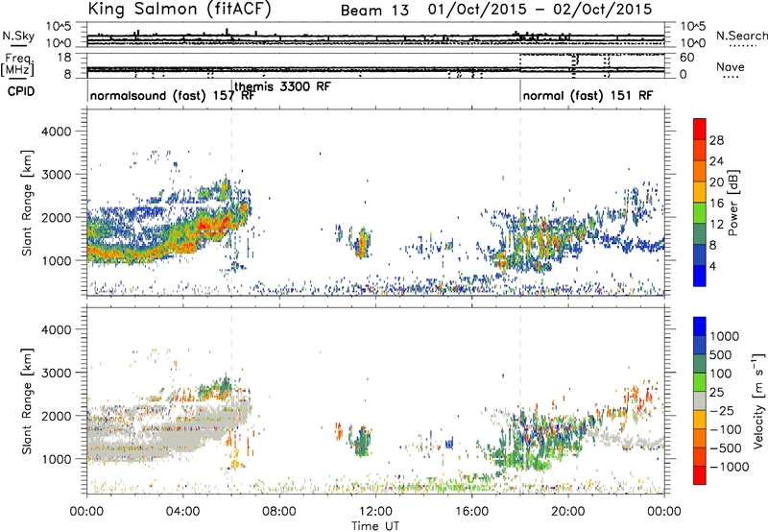Click the 'King Salmon (fitACF)' plot title
The height and width of the screenshot is (532, 768).
(x=180, y=9)
